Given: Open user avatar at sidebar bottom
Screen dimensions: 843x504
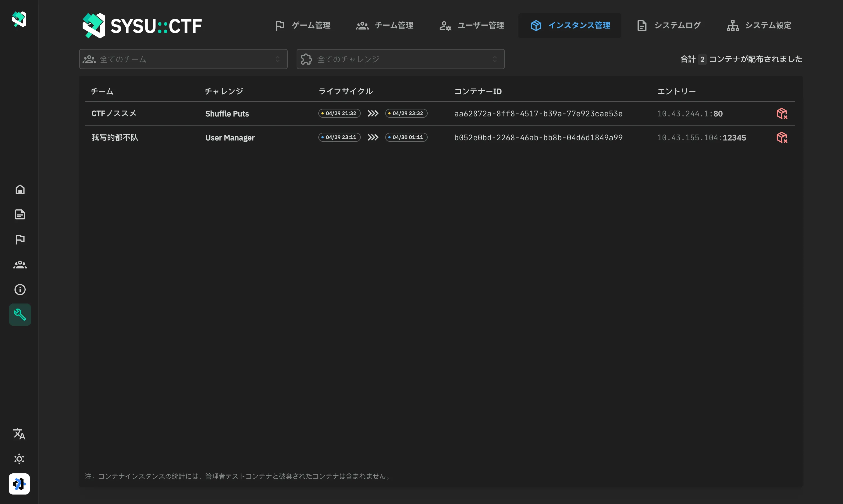Looking at the screenshot, I should click(19, 484).
